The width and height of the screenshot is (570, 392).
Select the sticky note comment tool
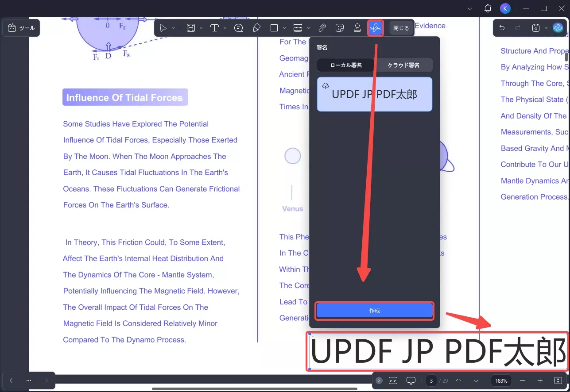tap(239, 28)
